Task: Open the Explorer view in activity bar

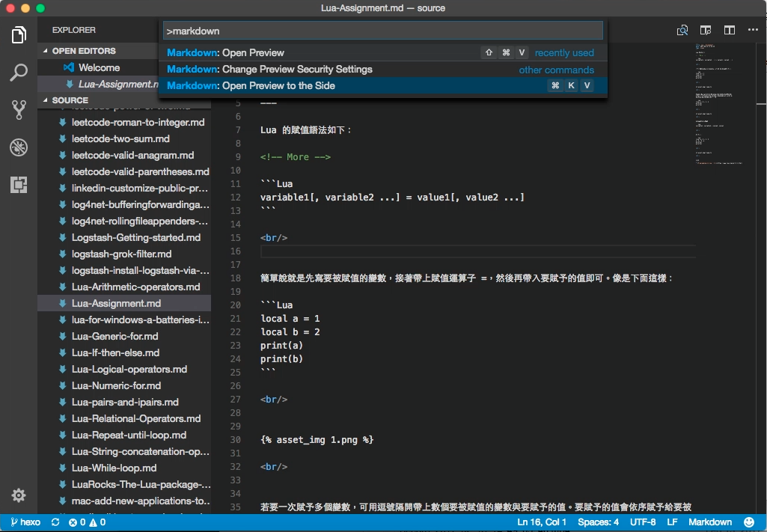Action: tap(19, 34)
